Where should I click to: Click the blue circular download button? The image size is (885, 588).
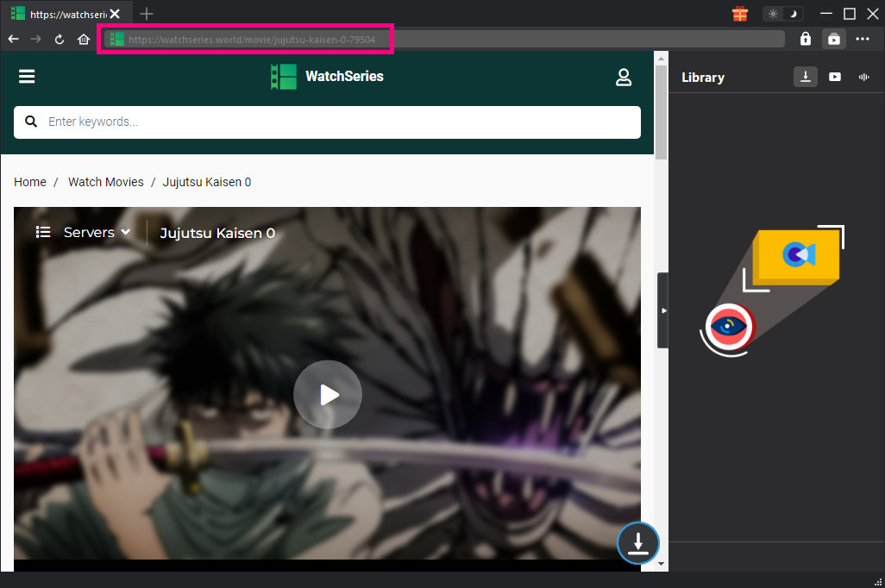[x=638, y=543]
